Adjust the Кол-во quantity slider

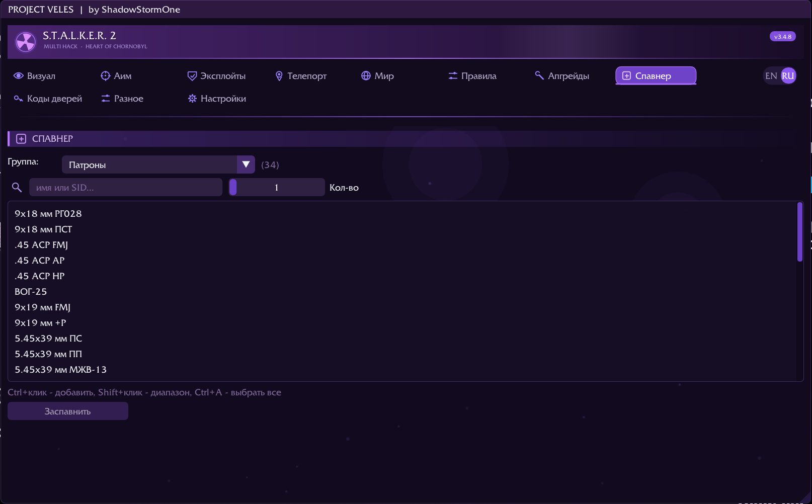(277, 188)
